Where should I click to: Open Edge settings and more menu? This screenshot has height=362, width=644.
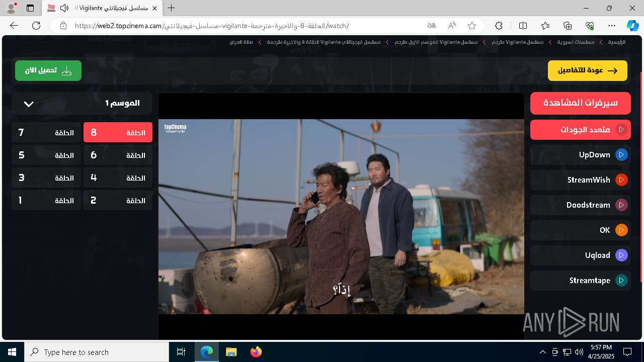point(612,26)
